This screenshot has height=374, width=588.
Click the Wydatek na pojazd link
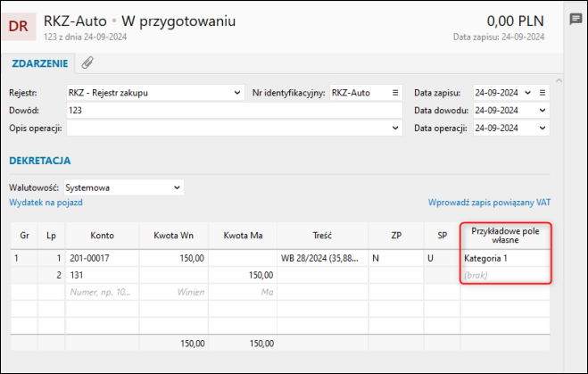[x=46, y=203]
